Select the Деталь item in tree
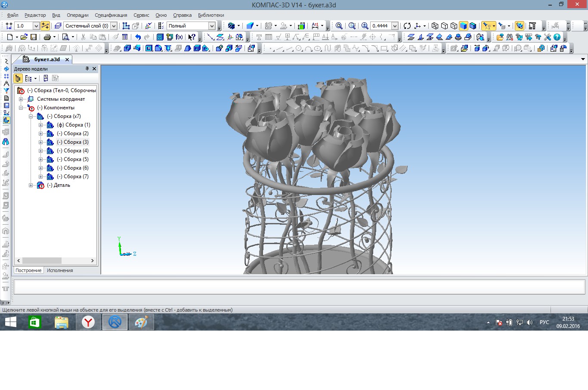588x390 pixels. 59,185
